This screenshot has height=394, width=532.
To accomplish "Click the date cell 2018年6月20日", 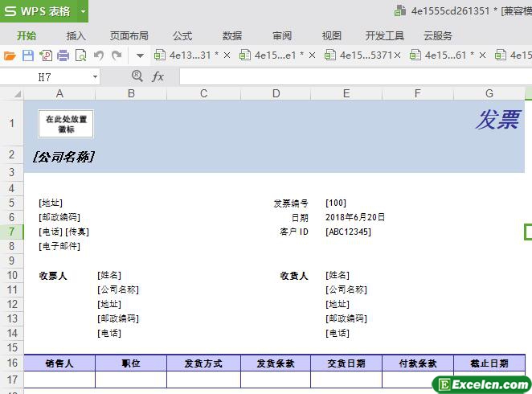I will 355,217.
